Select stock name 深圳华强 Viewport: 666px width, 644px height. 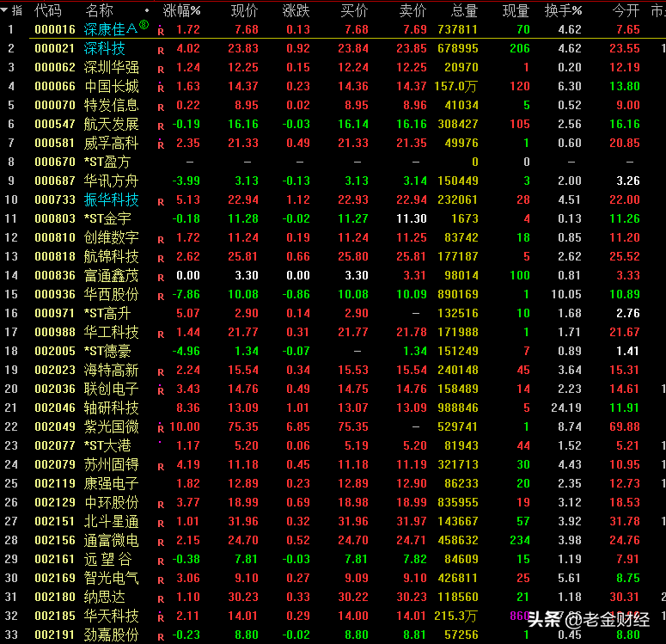point(111,67)
